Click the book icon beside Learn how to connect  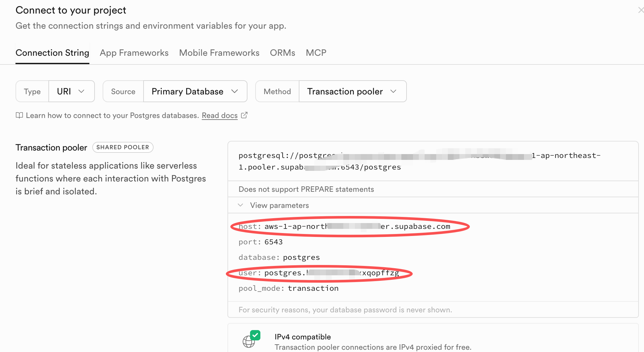click(x=19, y=115)
